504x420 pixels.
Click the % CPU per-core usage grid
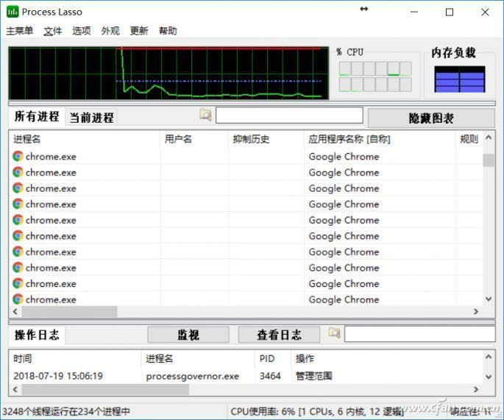click(x=375, y=76)
